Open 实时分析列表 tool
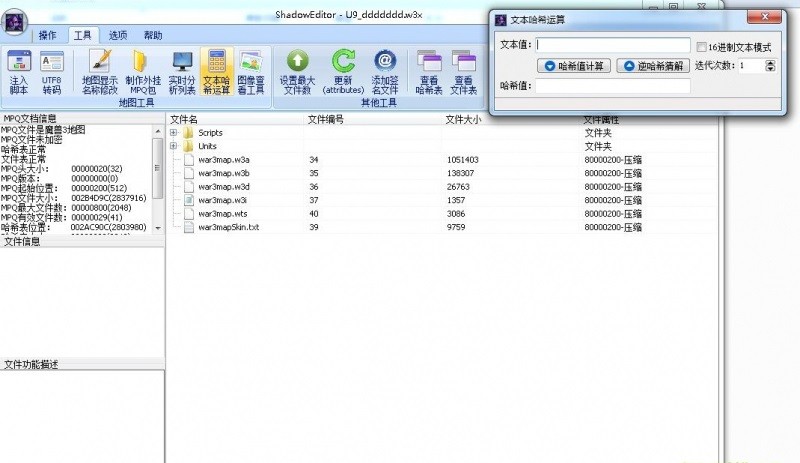800x463 pixels. point(182,72)
